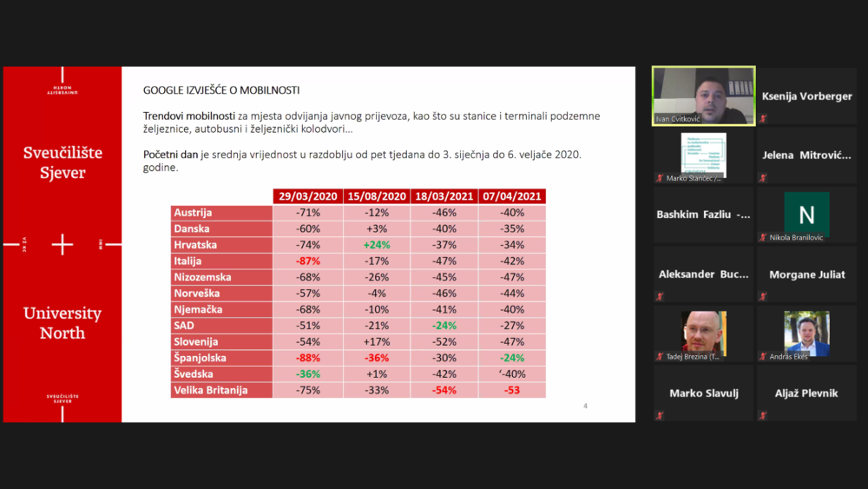Click the Švedska row label

pos(221,373)
